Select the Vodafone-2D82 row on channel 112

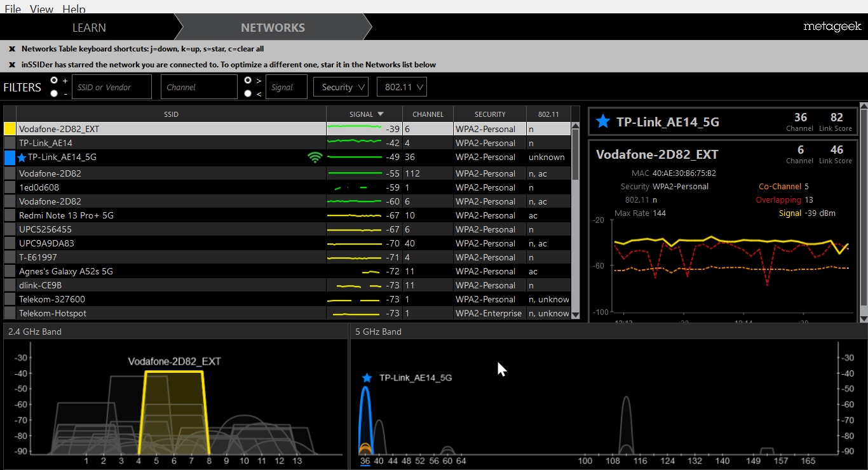[287, 173]
